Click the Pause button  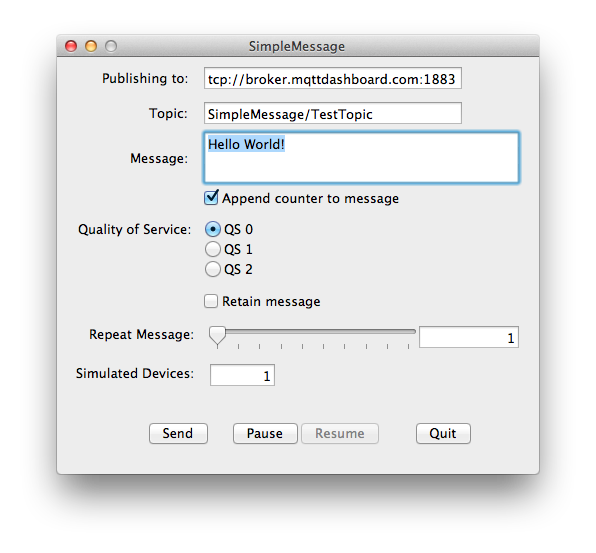(265, 433)
